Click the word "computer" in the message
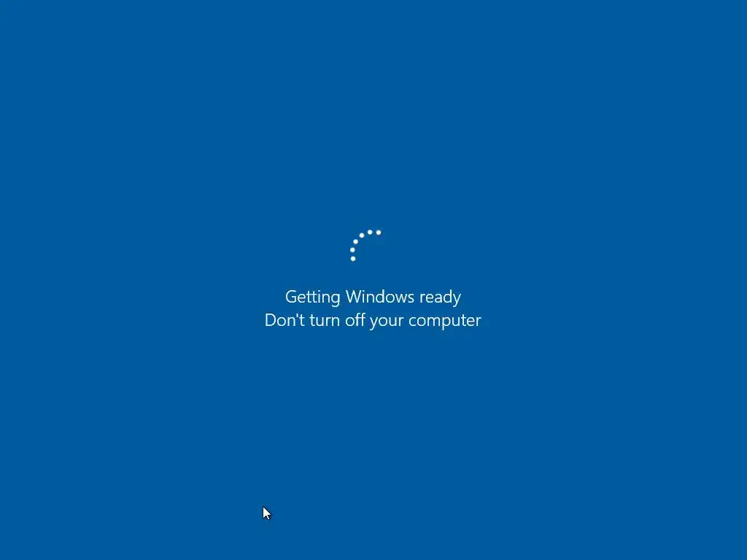The width and height of the screenshot is (747, 560). click(x=445, y=321)
